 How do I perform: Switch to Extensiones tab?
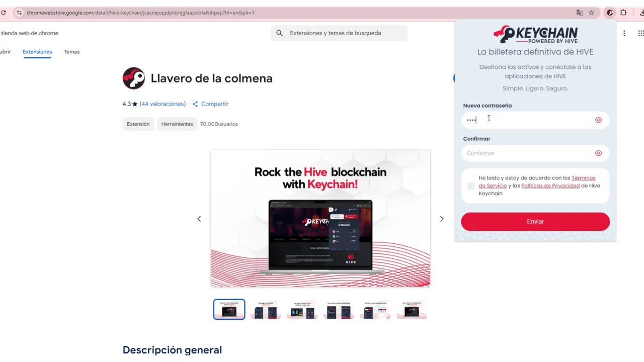(37, 52)
